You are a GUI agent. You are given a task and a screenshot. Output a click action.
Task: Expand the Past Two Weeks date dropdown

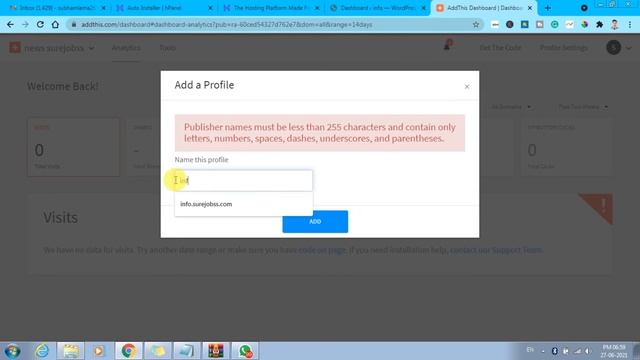pyautogui.click(x=583, y=107)
